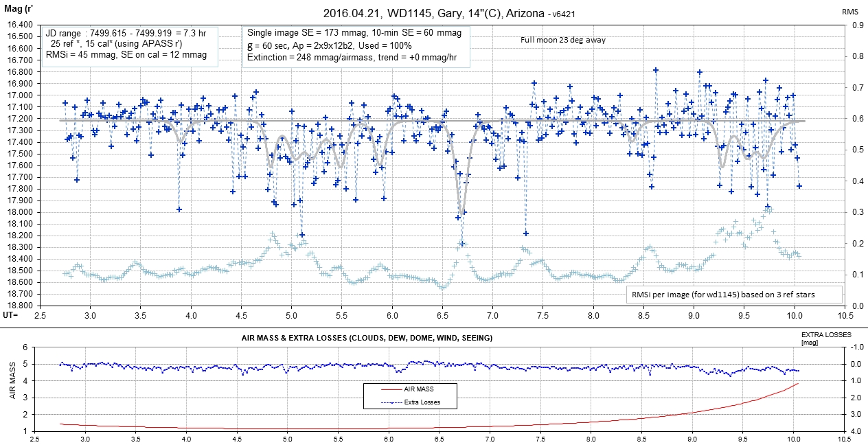Click the "RMSi per image (for wd1145)" caption box

coord(734,295)
